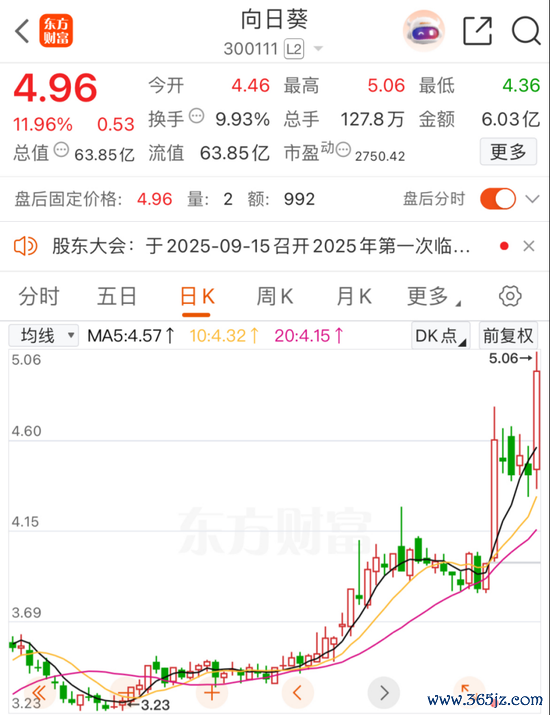Open chart settings gear icon

[x=510, y=296]
